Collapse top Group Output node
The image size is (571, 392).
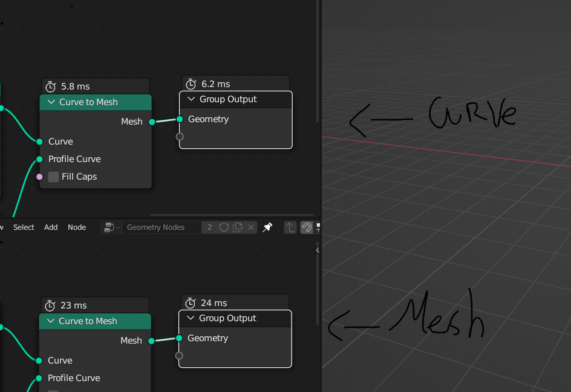[191, 99]
